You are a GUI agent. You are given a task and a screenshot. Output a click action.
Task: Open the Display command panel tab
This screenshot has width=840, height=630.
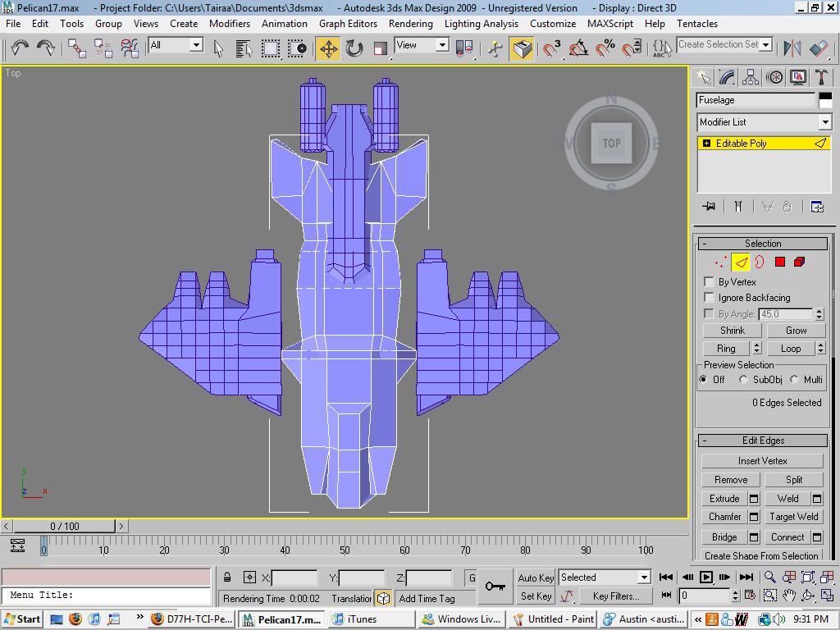[x=797, y=78]
